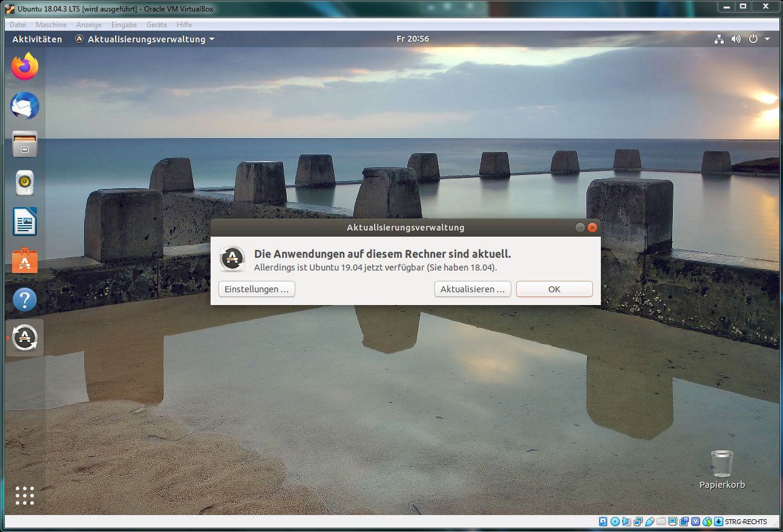
Task: Select the Software Updater dock icon
Action: click(x=25, y=338)
